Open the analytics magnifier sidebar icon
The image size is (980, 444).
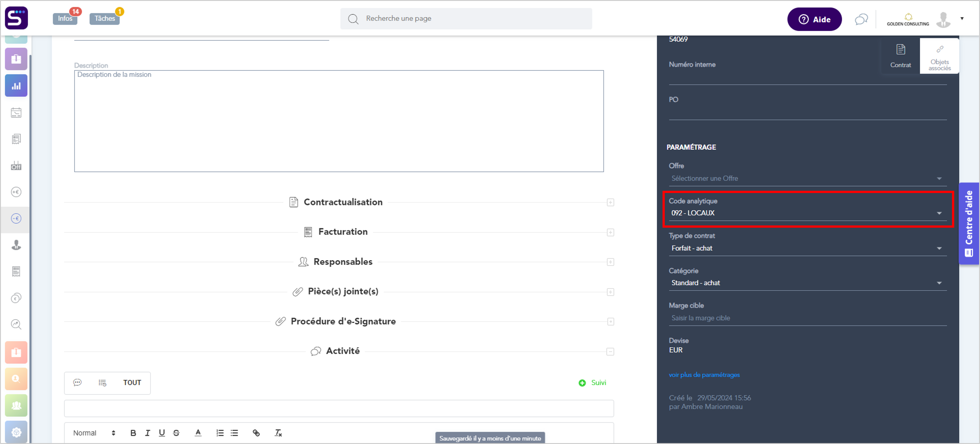16,324
